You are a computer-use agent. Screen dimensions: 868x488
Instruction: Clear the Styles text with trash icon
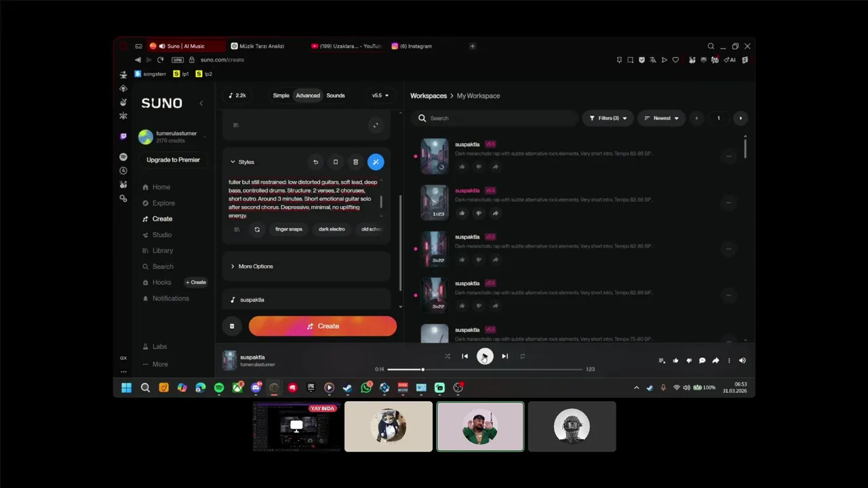355,162
